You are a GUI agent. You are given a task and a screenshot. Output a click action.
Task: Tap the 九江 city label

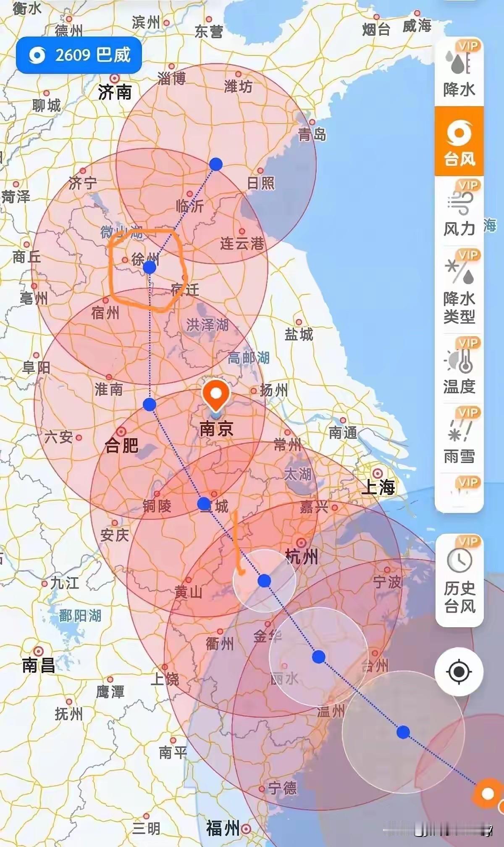click(65, 583)
